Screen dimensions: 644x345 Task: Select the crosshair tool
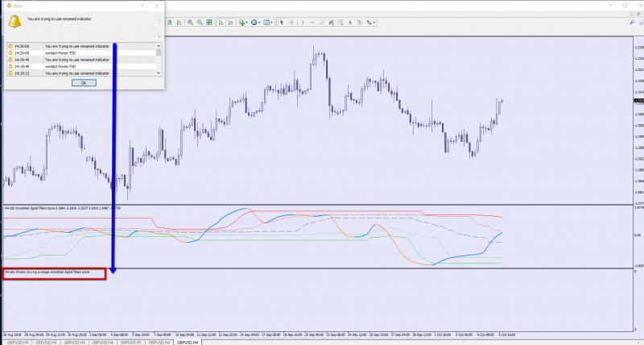click(290, 23)
